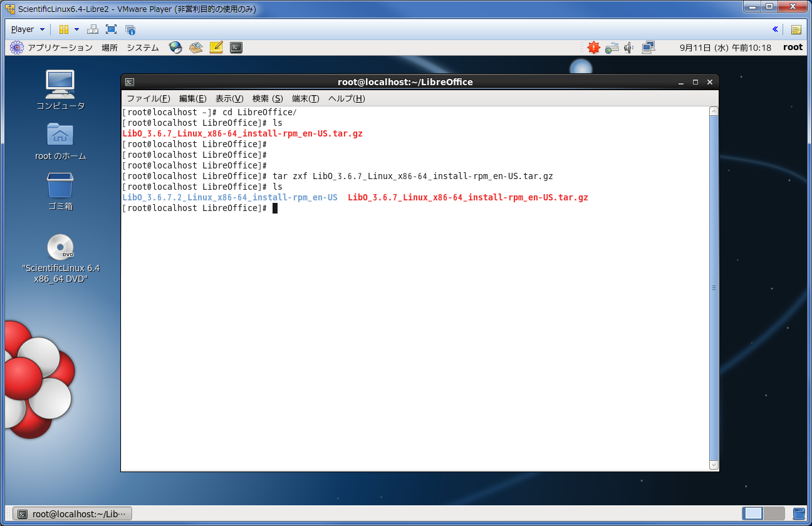Open the Player dropdown menu
The height and width of the screenshot is (526, 812).
click(x=28, y=29)
